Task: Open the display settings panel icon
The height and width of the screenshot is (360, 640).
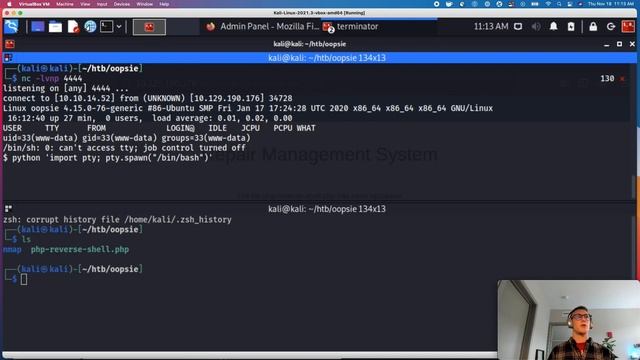Action: (518, 27)
